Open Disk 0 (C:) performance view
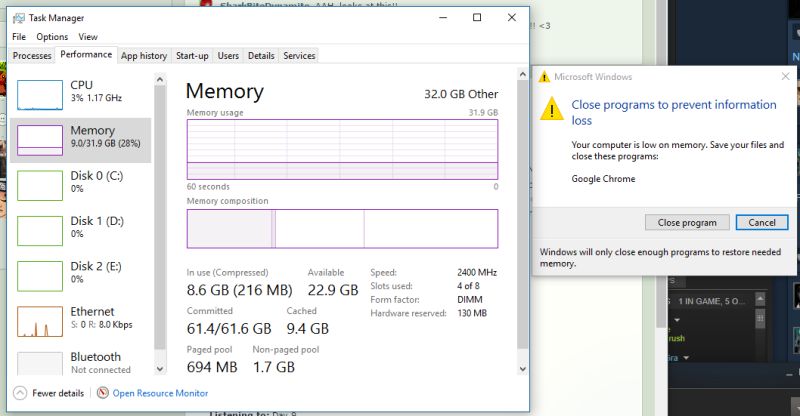 tap(81, 185)
